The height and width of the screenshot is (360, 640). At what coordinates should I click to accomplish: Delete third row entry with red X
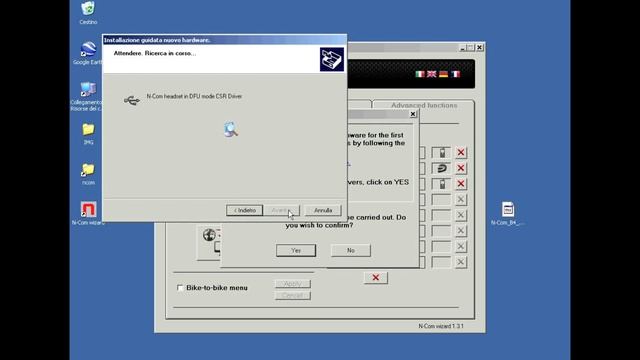tap(461, 184)
